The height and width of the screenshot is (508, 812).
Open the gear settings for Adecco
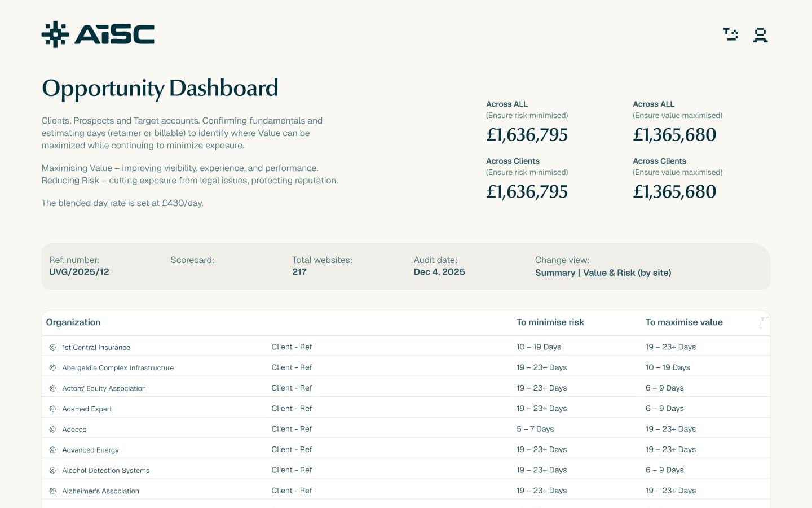(52, 429)
